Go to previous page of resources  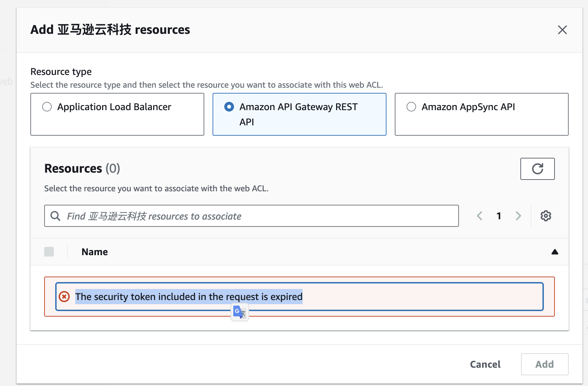pos(480,216)
